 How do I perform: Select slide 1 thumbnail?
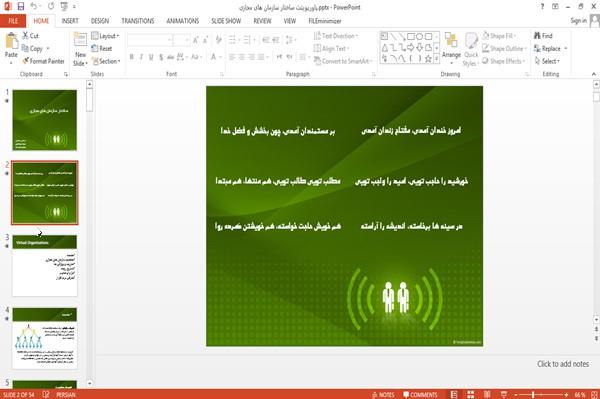point(45,120)
